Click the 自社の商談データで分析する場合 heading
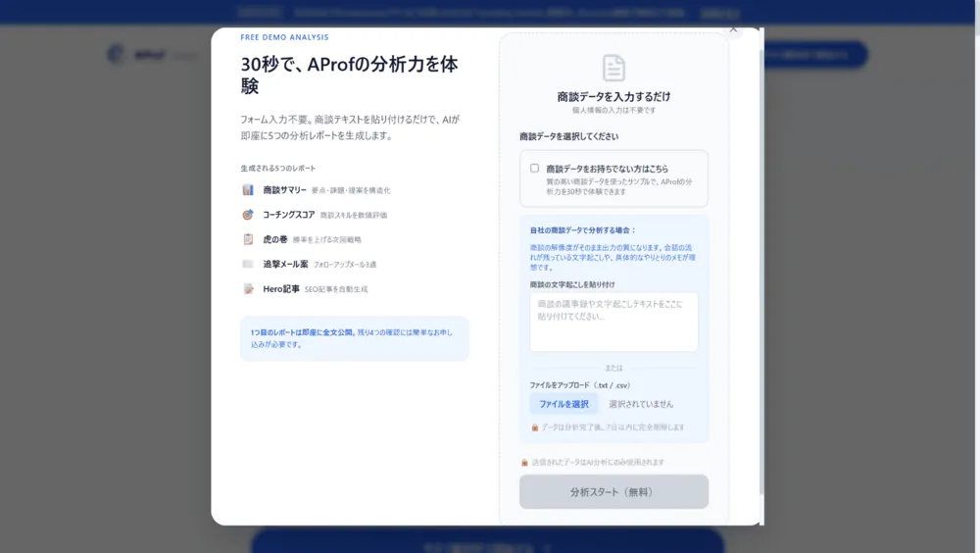 582,230
